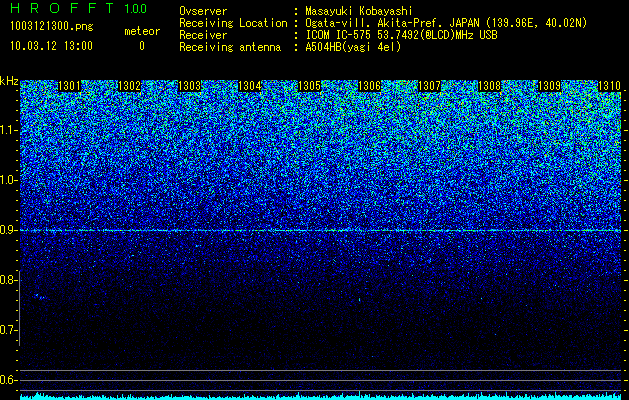Click the meteor count label
Viewport: 629px width, 400px height.
tap(142, 31)
